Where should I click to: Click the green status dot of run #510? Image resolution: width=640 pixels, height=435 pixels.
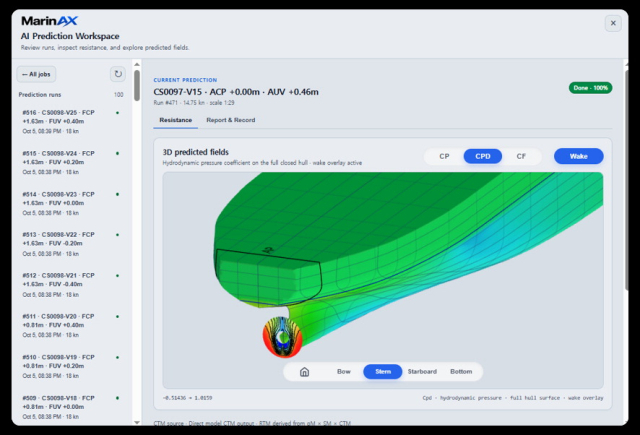point(118,357)
